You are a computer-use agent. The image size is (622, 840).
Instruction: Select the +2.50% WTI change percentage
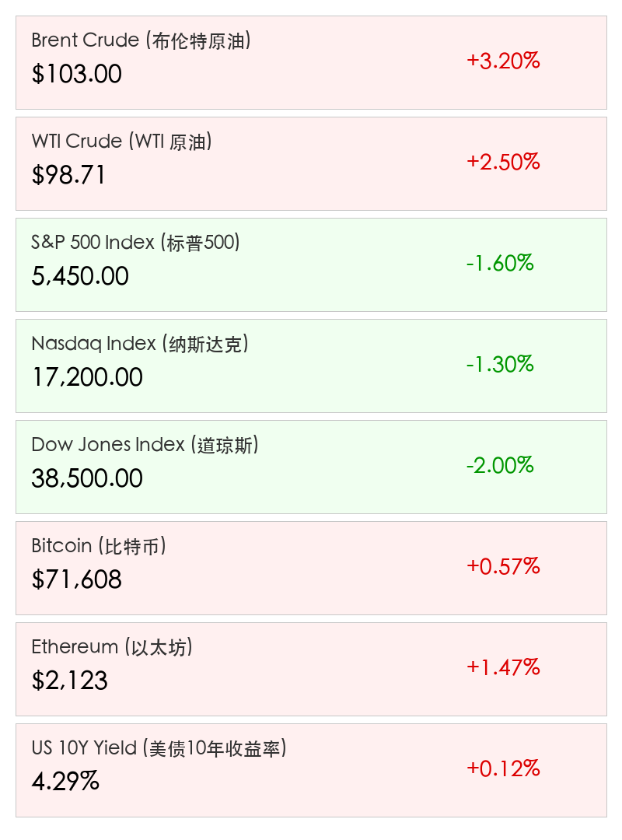click(503, 162)
